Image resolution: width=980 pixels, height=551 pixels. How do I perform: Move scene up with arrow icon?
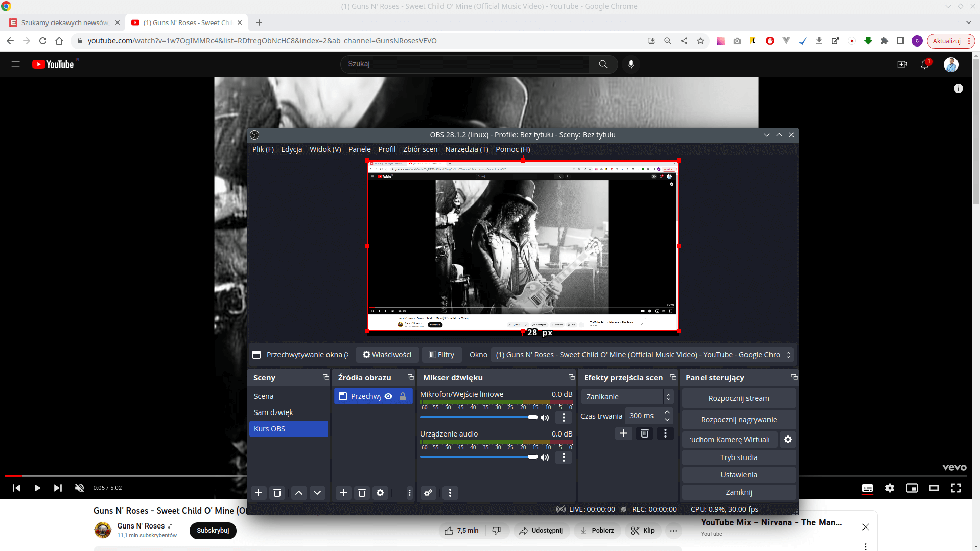coord(299,493)
